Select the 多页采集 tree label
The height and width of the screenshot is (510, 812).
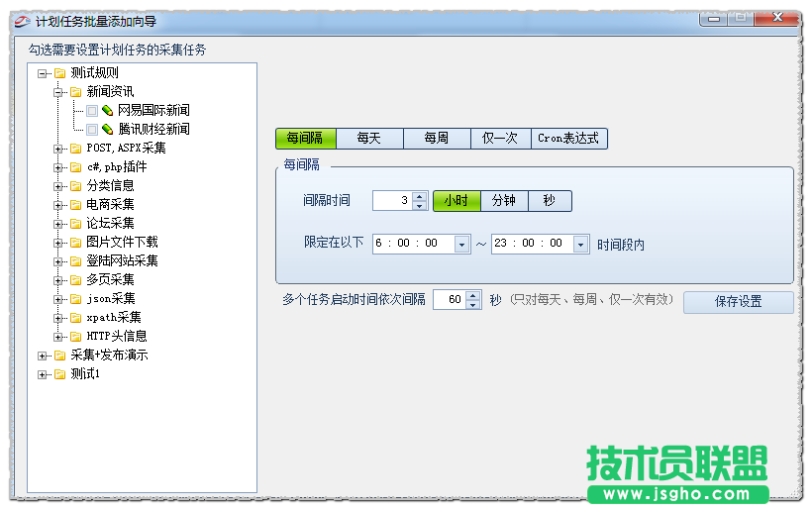(x=110, y=280)
